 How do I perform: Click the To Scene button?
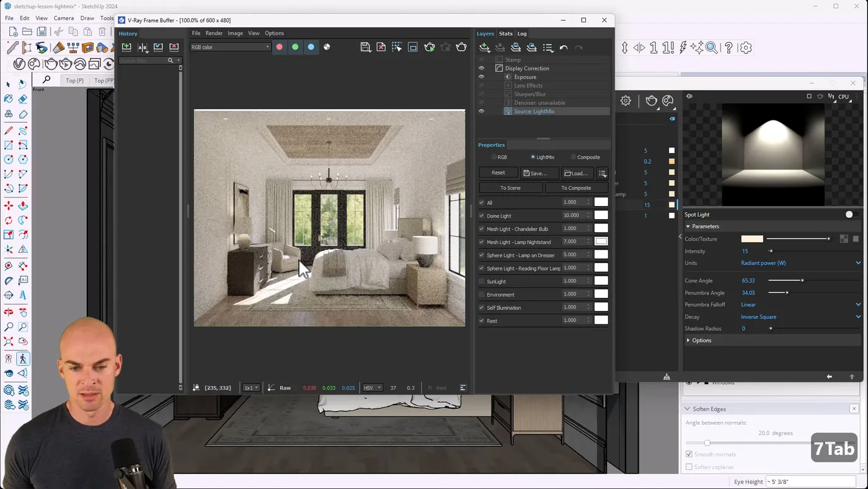click(510, 187)
